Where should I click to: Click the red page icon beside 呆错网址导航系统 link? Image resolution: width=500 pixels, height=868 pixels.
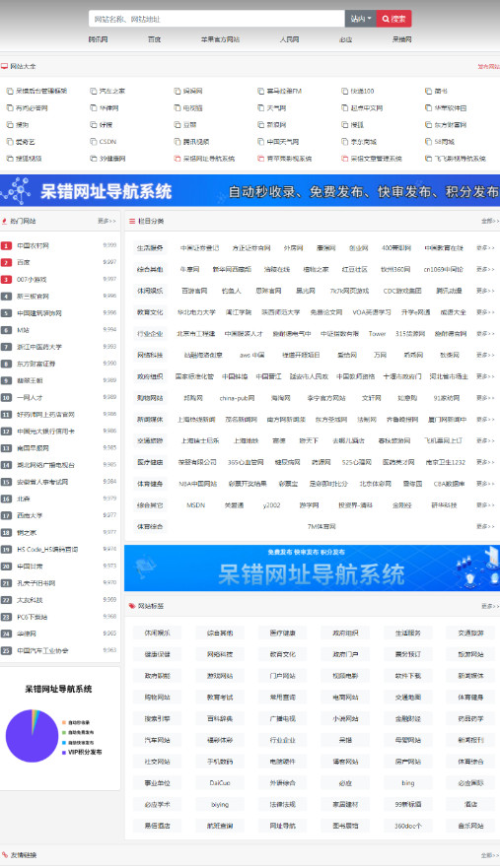tap(177, 159)
